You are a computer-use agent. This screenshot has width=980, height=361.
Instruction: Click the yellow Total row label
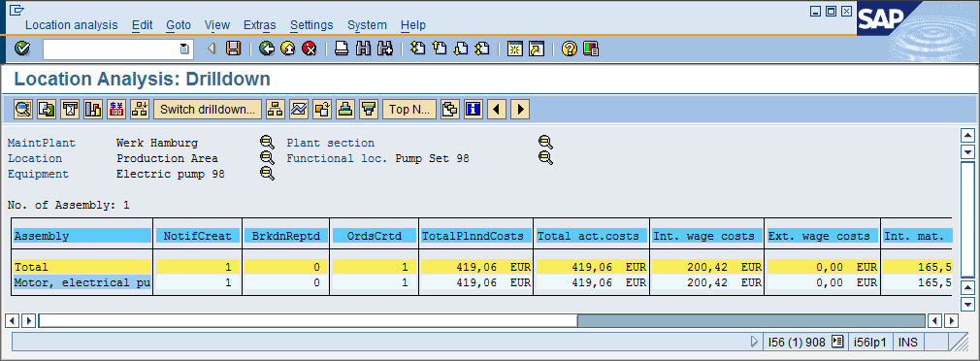point(82,267)
